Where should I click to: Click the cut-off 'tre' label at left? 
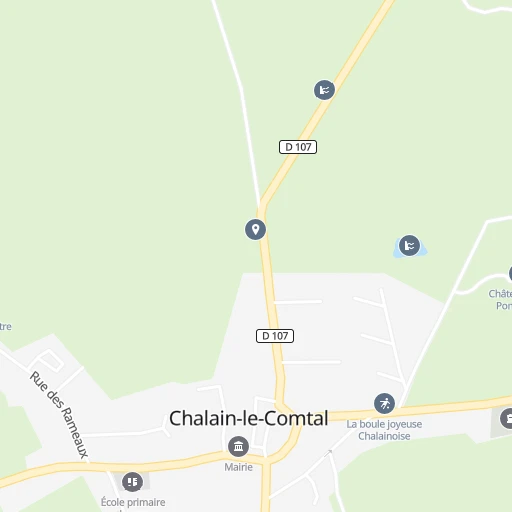[6, 326]
